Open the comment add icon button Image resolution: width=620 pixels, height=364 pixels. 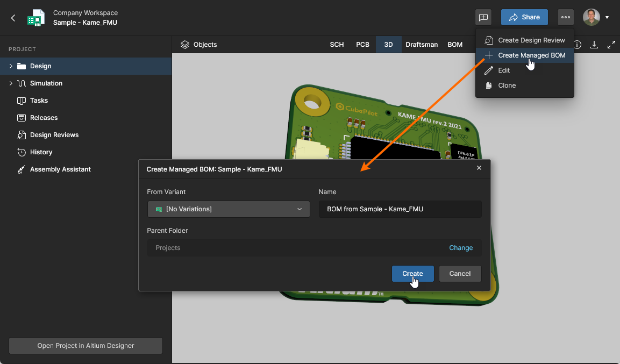click(x=483, y=17)
